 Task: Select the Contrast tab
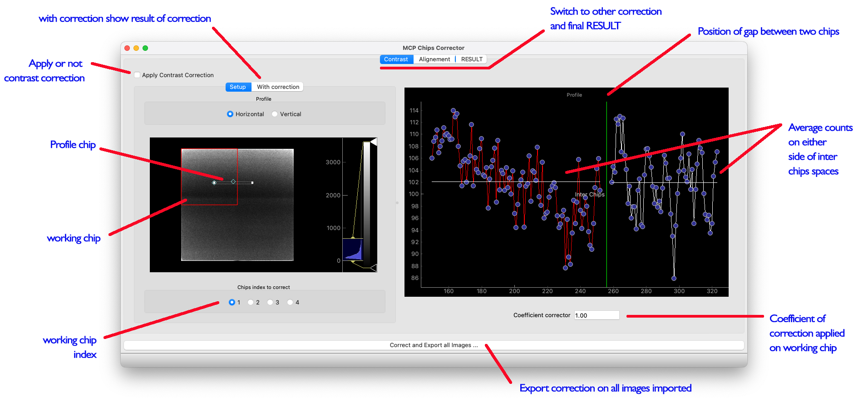coord(396,59)
